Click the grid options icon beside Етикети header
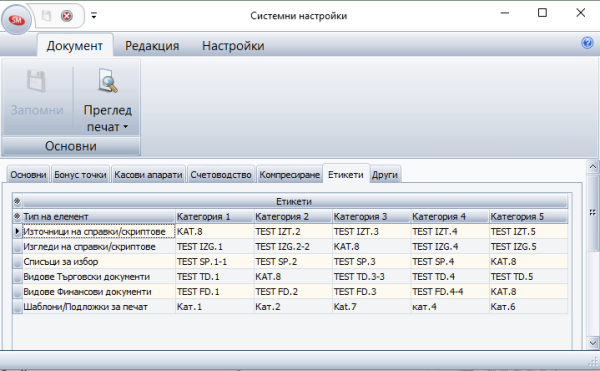The height and width of the screenshot is (371, 600). (17, 201)
